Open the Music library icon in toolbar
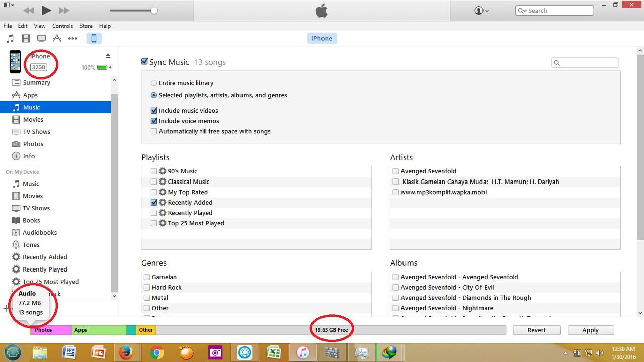Screen dimensions: 644x362 [x=10, y=38]
